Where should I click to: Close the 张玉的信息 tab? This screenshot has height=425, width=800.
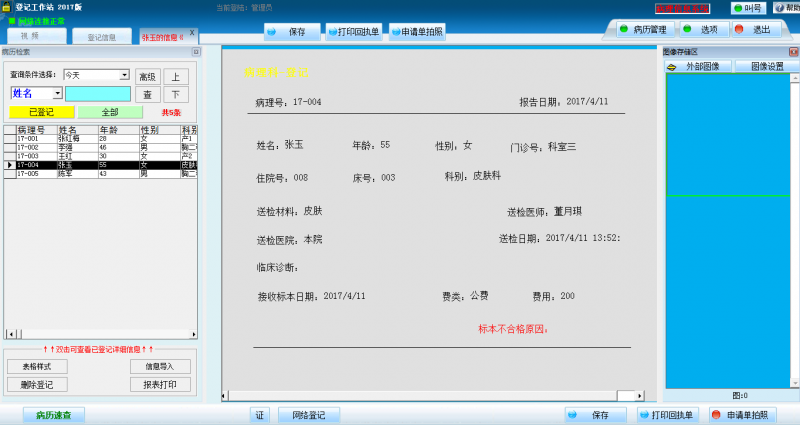pyautogui.click(x=192, y=33)
